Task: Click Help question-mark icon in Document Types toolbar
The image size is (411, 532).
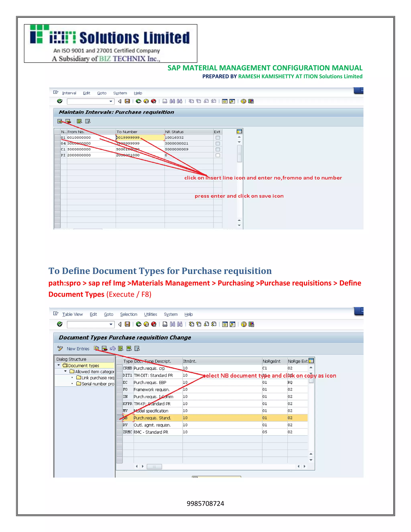Action: pyautogui.click(x=243, y=324)
